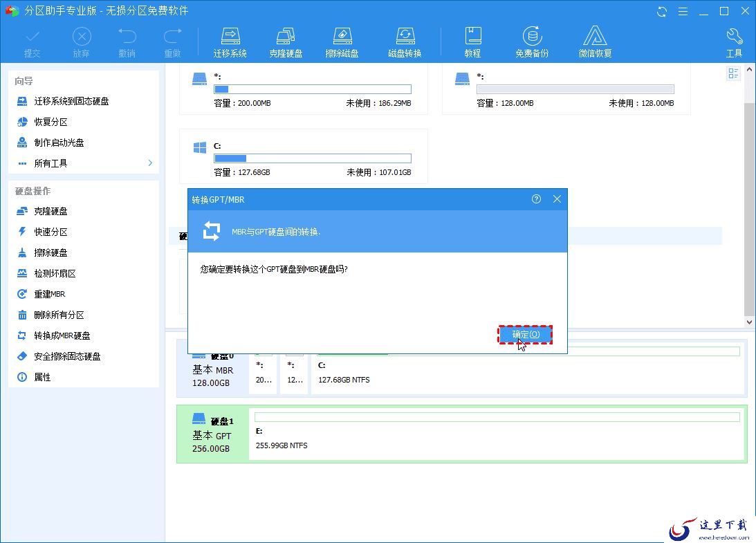Open the 工具 wrench icon
Viewport: 756px width, 543px height.
[735, 42]
